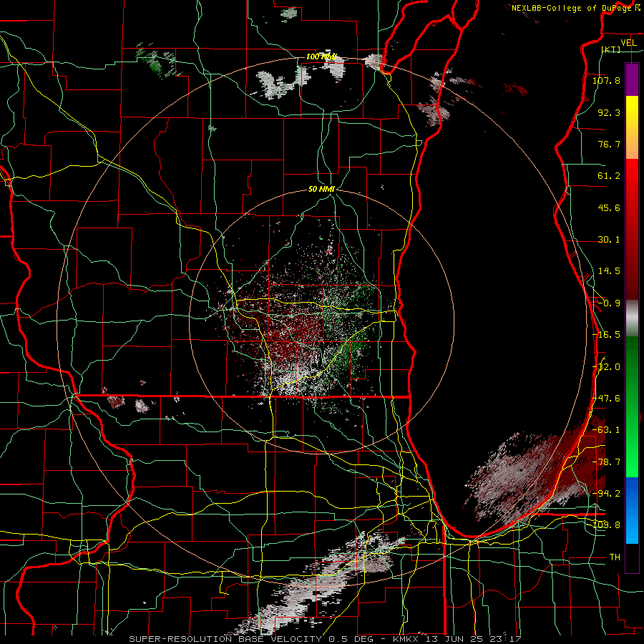Select the -47.6 scale value
Viewport: 644px width, 644px height.
click(606, 399)
